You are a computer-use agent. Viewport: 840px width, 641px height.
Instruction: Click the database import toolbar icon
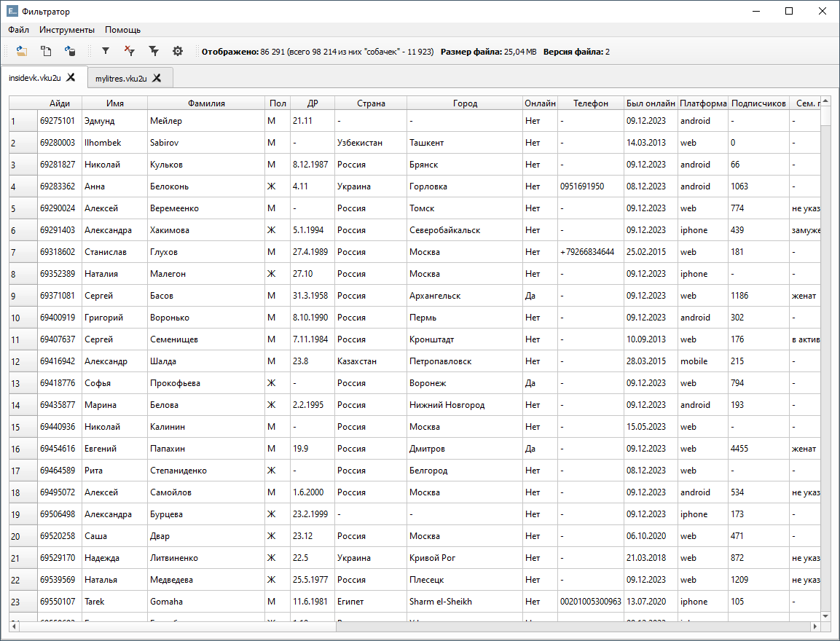70,52
